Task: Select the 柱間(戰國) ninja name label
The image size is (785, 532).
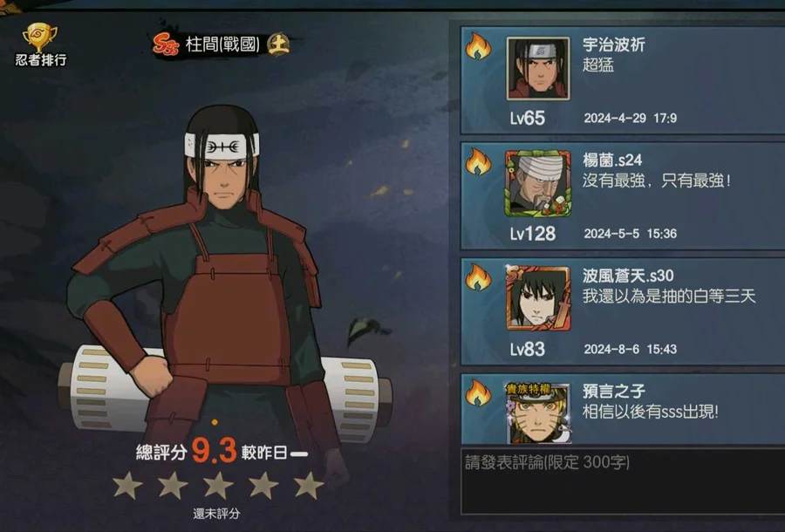Action: point(222,44)
